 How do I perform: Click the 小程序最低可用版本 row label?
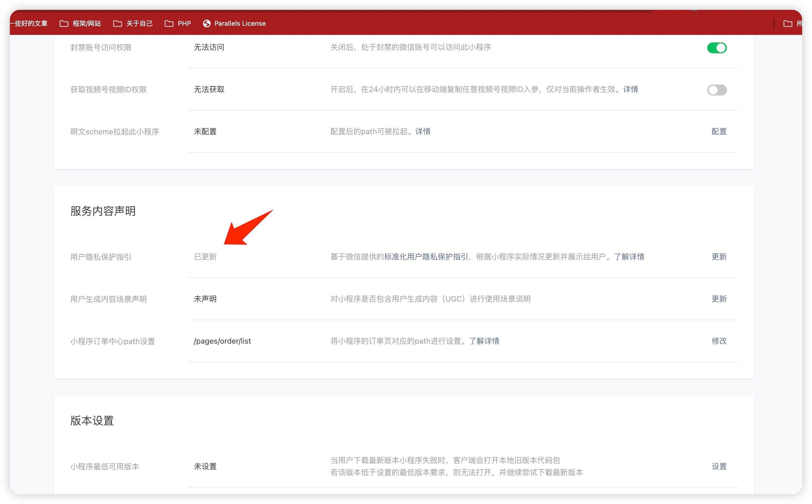point(105,466)
